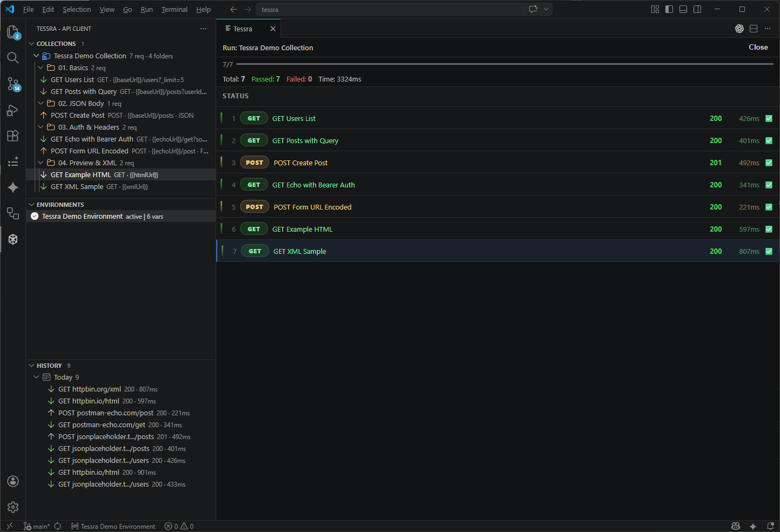The image size is (780, 532).
Task: Click errors and warnings count in status bar
Action: (x=179, y=526)
